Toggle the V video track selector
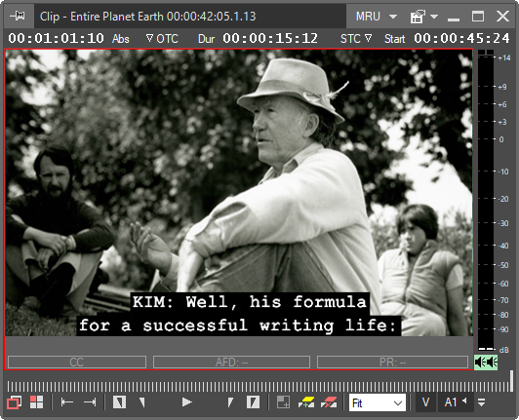Viewport: 519px width, 420px height. [425, 402]
